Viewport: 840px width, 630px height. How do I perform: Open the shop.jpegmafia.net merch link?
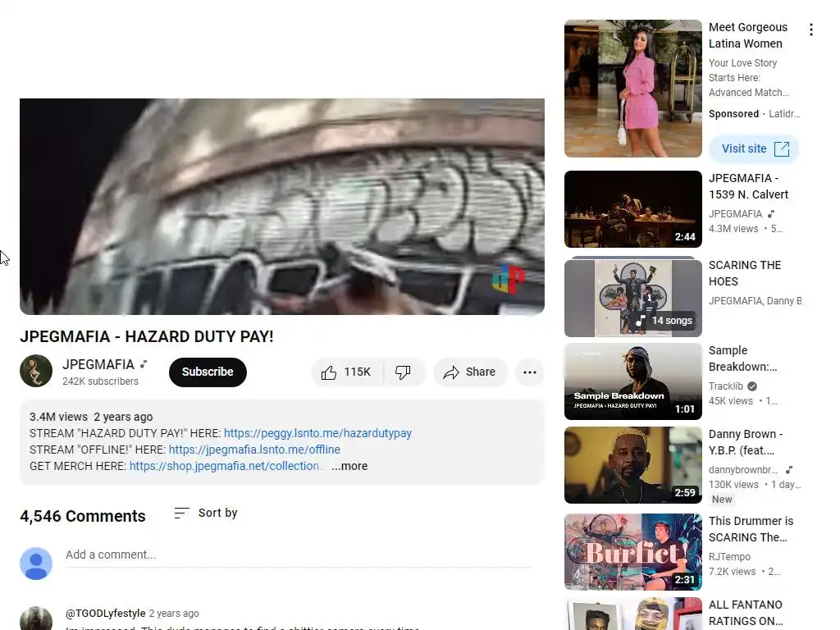225,466
